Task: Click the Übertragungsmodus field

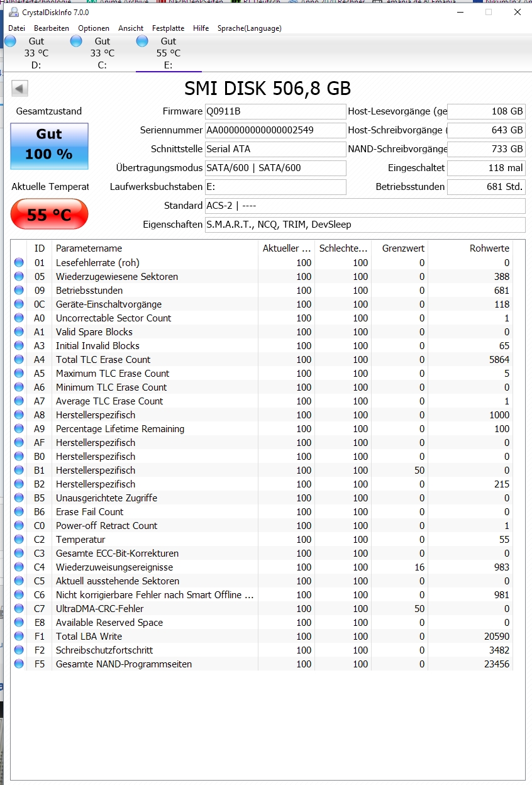Action: point(275,169)
